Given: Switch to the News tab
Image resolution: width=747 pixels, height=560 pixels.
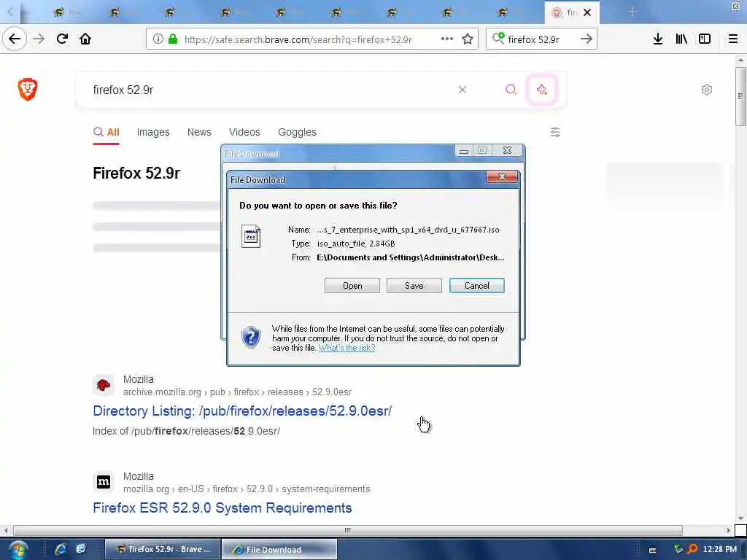Looking at the screenshot, I should (199, 132).
